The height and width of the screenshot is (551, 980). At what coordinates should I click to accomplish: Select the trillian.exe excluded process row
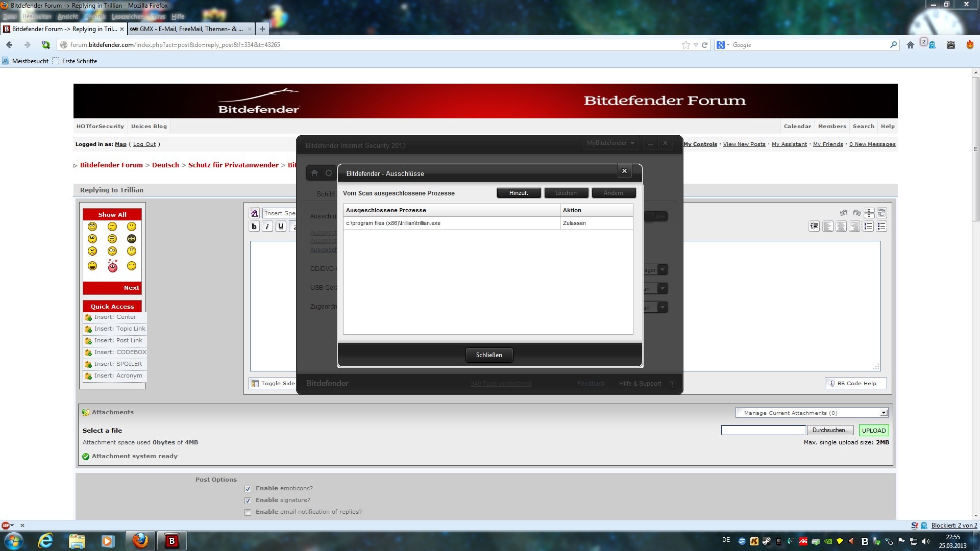(488, 223)
